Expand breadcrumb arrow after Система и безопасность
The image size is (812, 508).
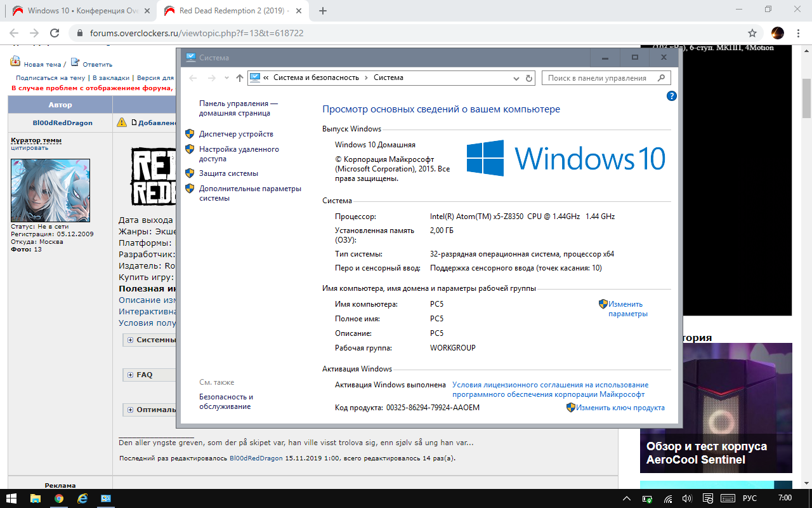click(x=366, y=77)
